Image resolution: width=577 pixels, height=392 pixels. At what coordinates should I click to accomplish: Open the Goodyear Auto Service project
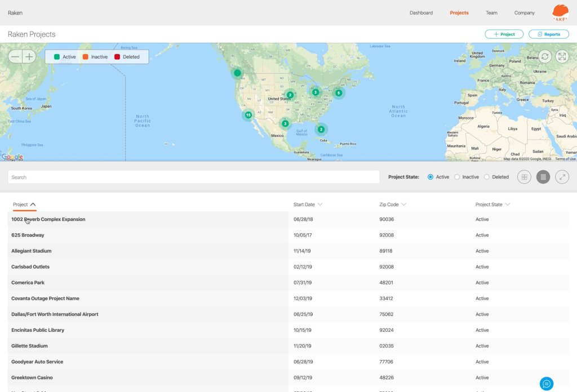pyautogui.click(x=37, y=362)
